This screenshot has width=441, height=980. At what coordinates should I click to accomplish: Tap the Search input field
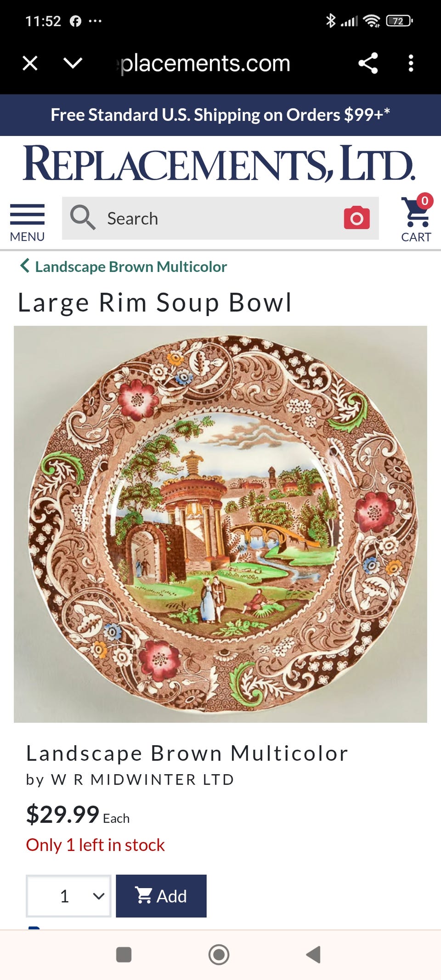(x=220, y=218)
